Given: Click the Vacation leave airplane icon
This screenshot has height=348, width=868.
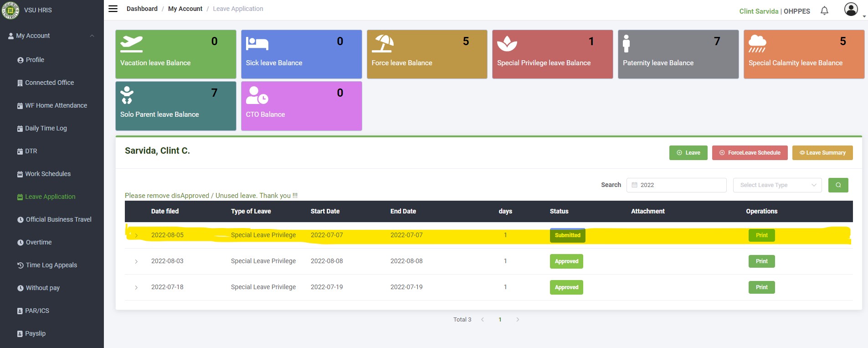Looking at the screenshot, I should click(131, 44).
